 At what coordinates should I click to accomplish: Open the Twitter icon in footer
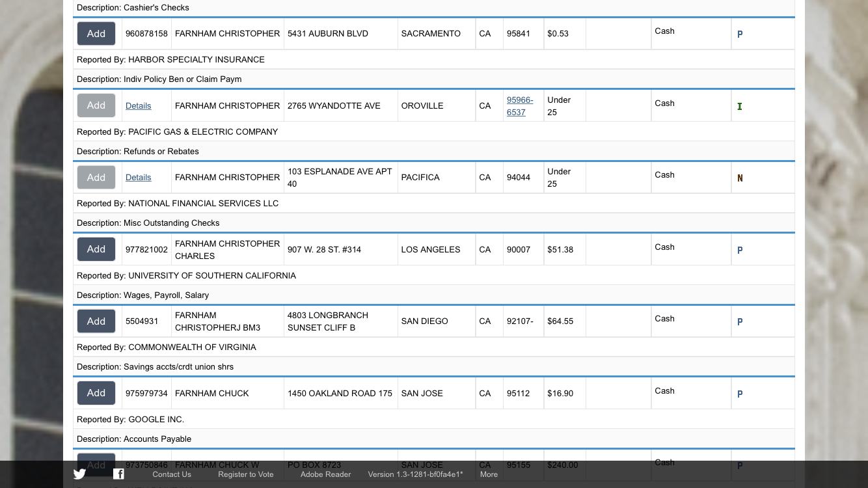[79, 474]
